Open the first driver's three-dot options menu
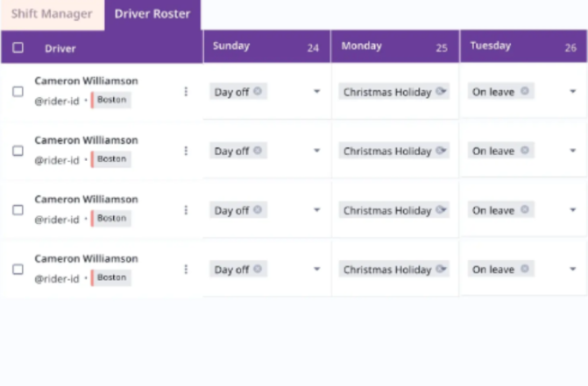Viewport: 588px width, 386px height. (x=186, y=91)
